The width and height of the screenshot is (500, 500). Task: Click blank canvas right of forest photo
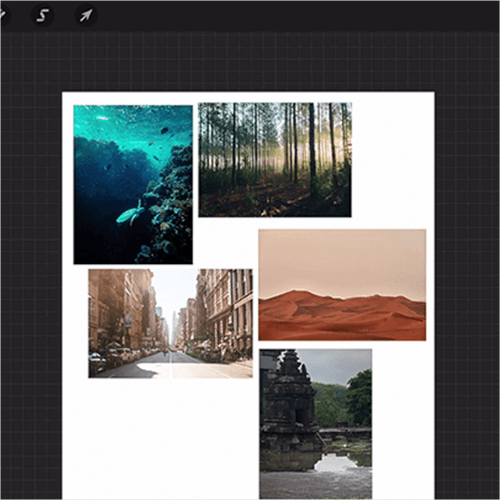click(x=393, y=160)
